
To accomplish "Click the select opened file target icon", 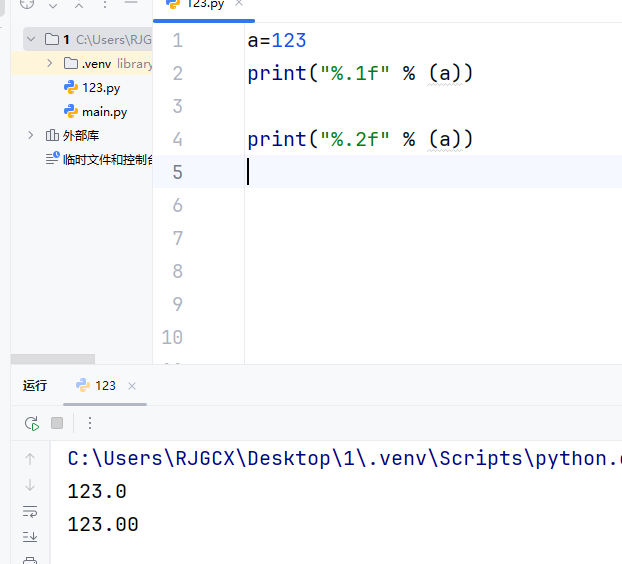I will click(27, 4).
